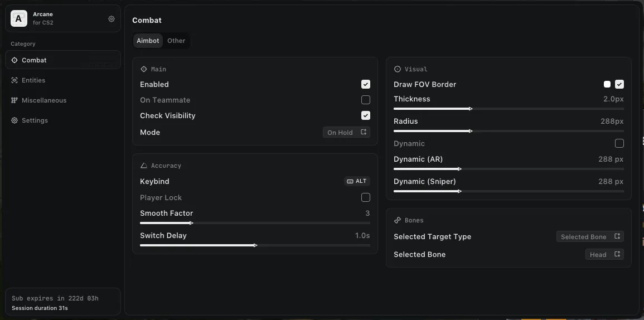Click the Smooth Factor slider handle
The width and height of the screenshot is (644, 320).
[192, 223]
